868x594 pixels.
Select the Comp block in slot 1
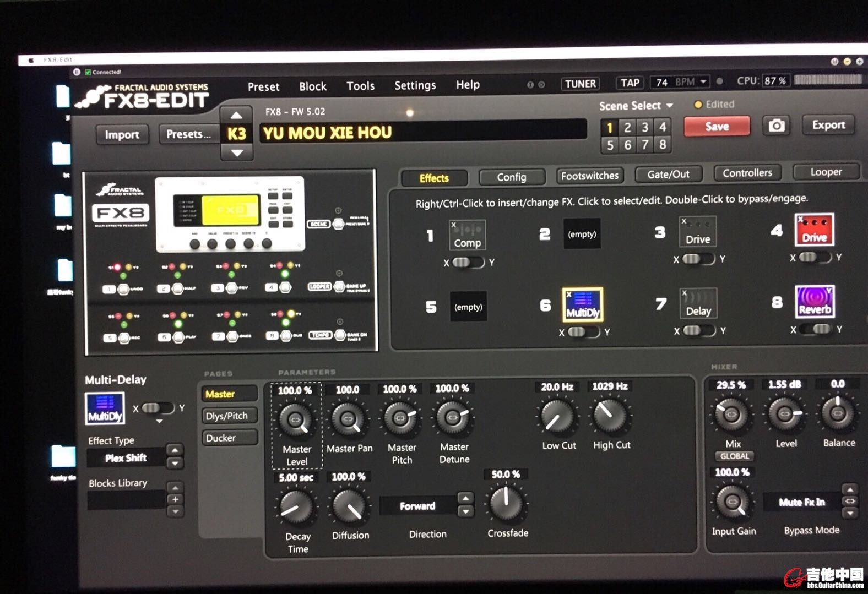click(x=467, y=235)
